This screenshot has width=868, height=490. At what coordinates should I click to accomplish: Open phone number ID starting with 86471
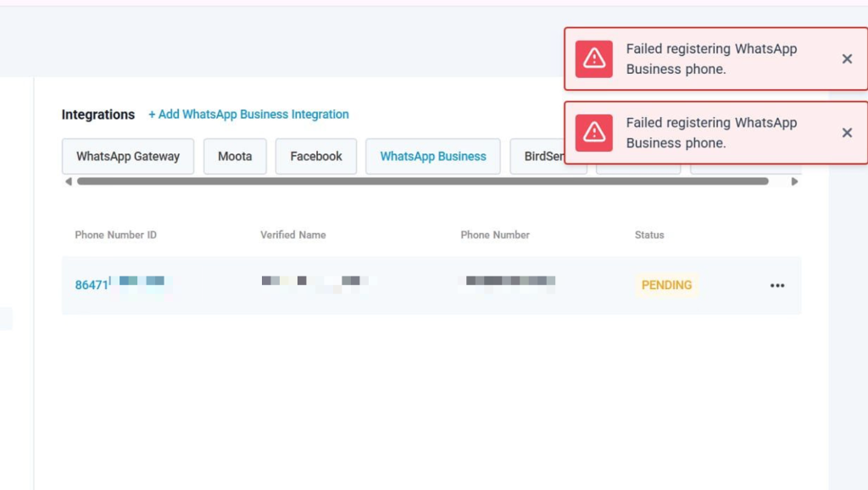click(92, 285)
